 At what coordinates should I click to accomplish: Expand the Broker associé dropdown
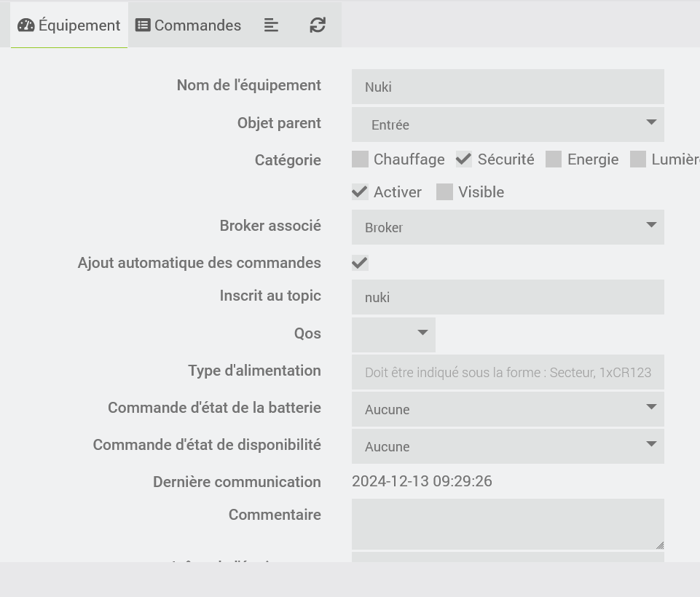(508, 227)
